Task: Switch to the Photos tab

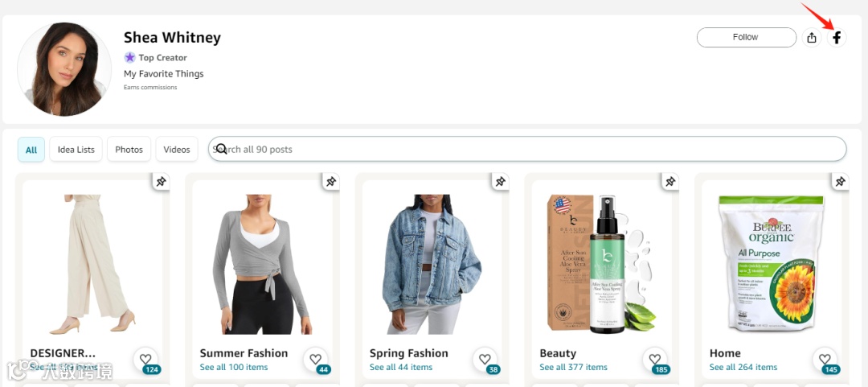Action: 129,150
